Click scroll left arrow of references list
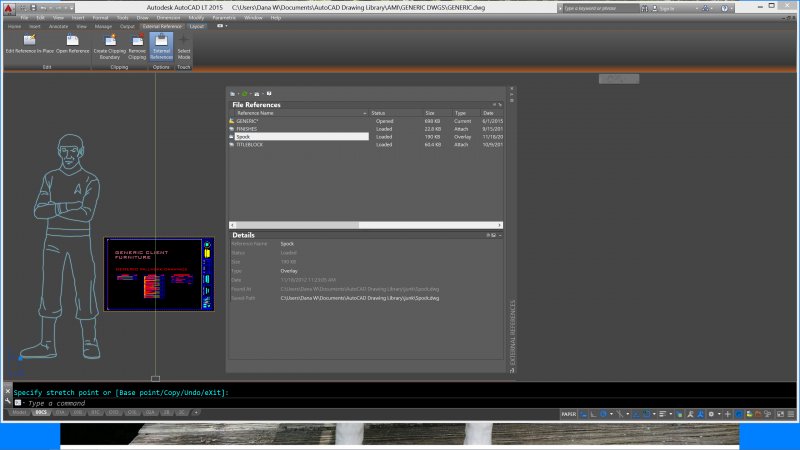The image size is (800, 450). (x=233, y=225)
